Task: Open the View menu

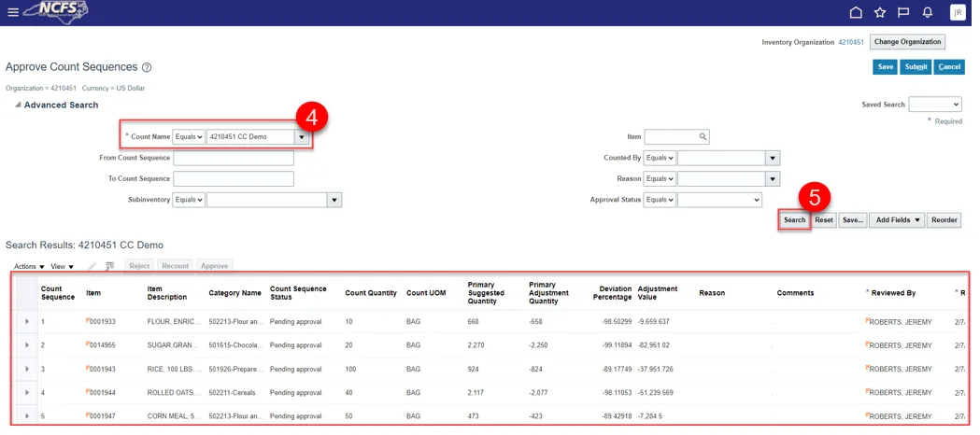Action: pos(63,267)
